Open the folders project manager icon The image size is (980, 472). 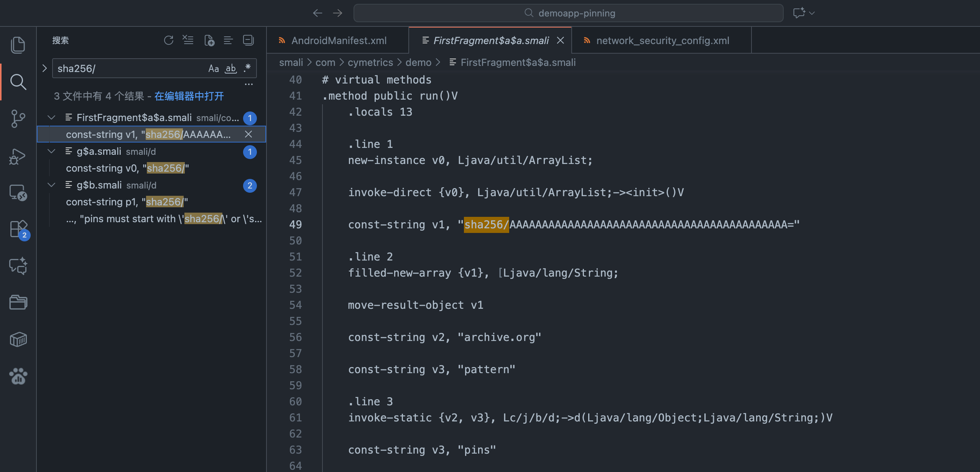[x=18, y=302]
